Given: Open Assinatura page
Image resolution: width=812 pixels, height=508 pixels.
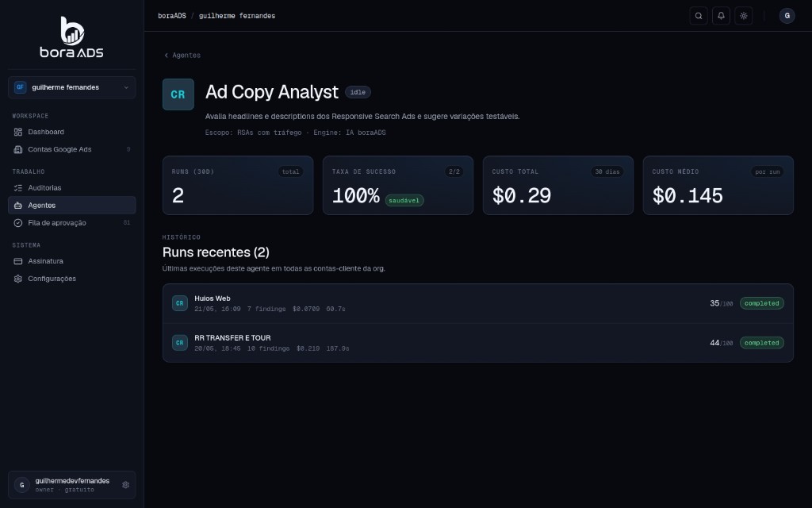Looking at the screenshot, I should 72,261.
